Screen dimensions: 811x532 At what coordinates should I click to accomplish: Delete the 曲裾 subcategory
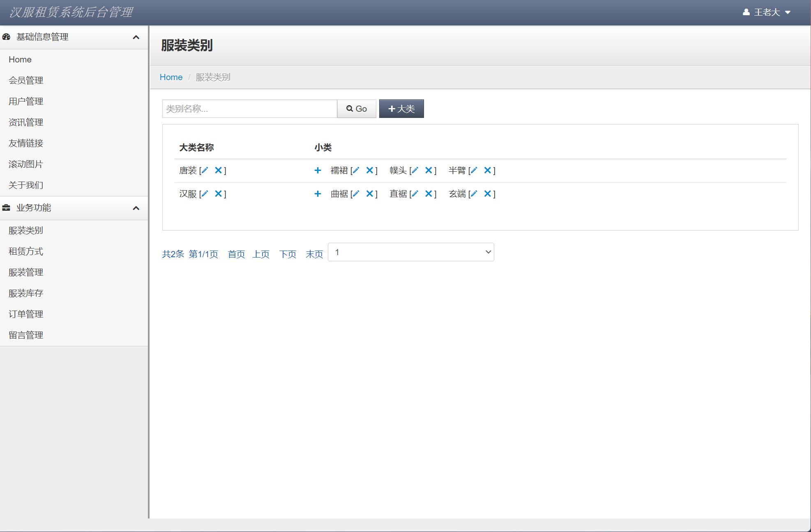click(x=371, y=193)
